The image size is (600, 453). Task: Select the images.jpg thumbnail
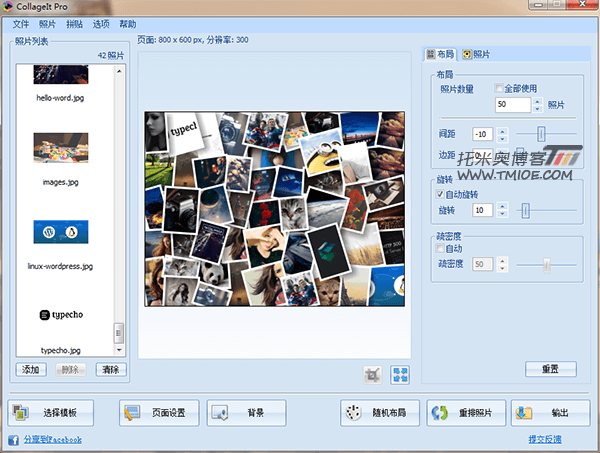tap(61, 148)
